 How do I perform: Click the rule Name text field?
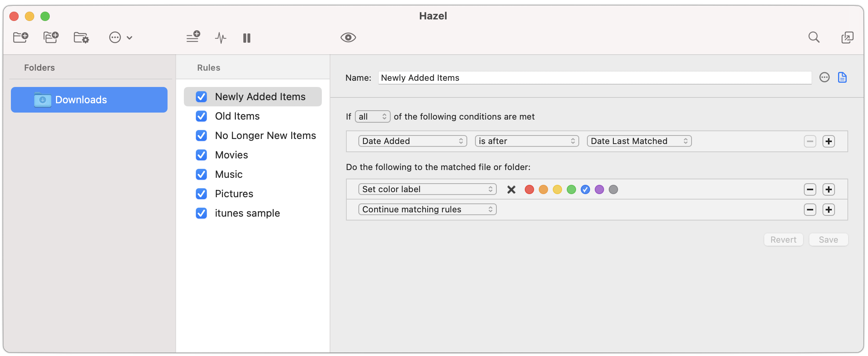(x=594, y=78)
